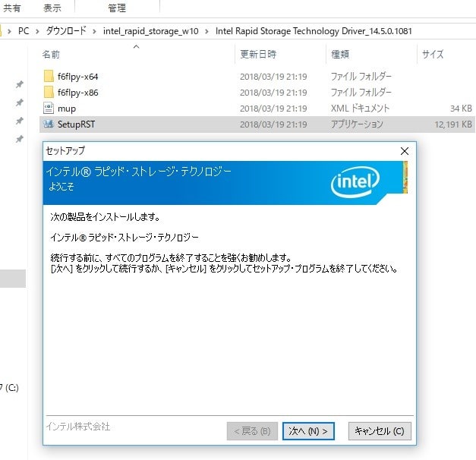This screenshot has width=476, height=460.
Task: Select file name SetupRST
Action: coord(76,124)
